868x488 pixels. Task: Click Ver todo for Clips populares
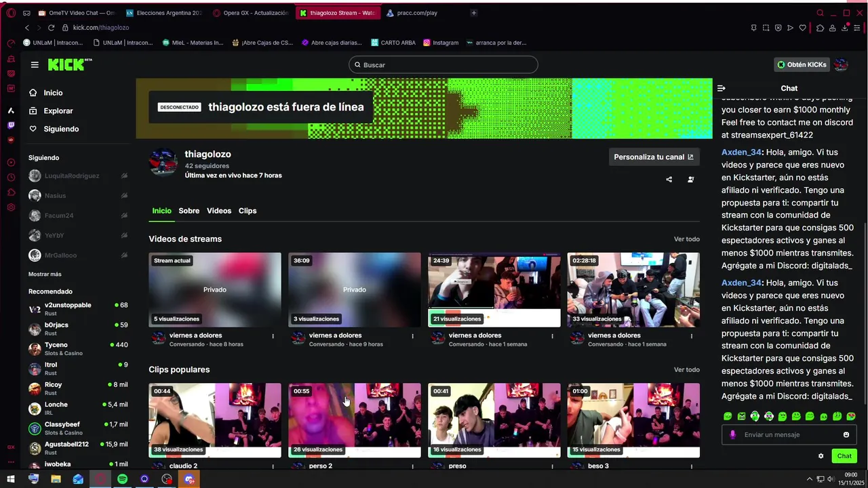(687, 369)
